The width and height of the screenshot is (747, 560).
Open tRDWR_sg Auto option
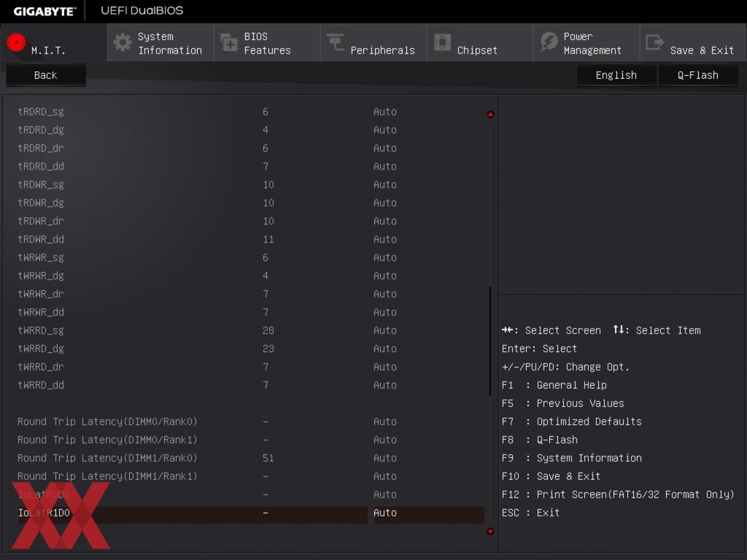click(x=385, y=184)
